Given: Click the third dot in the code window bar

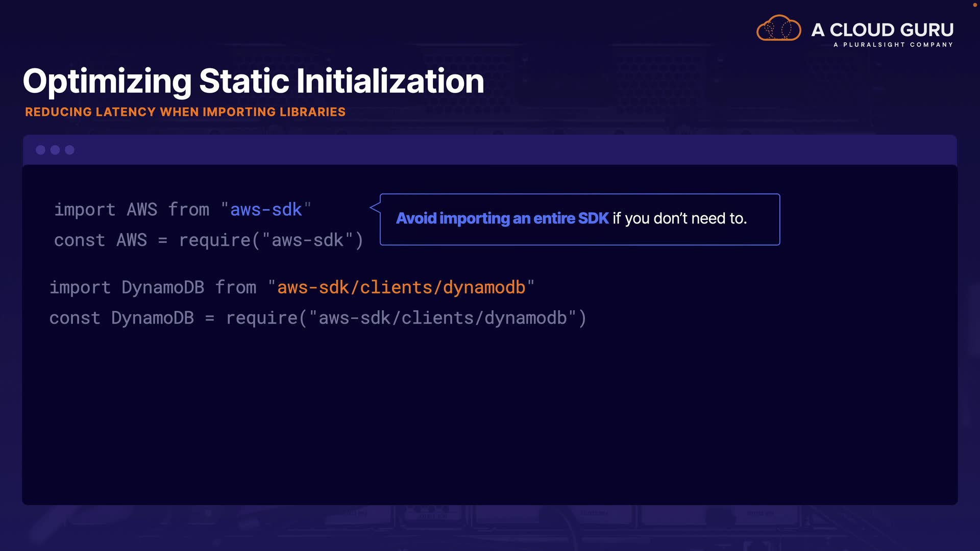Looking at the screenshot, I should [x=70, y=150].
